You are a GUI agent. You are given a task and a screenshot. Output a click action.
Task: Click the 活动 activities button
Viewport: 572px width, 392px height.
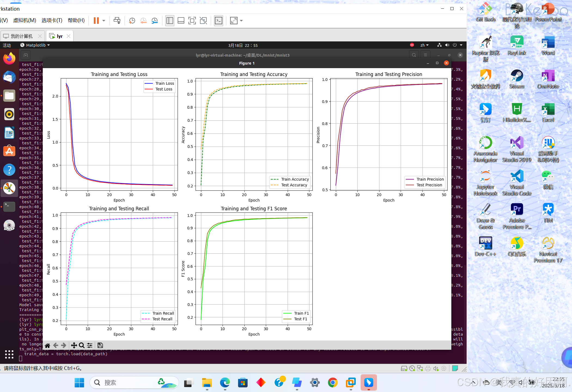click(7, 45)
